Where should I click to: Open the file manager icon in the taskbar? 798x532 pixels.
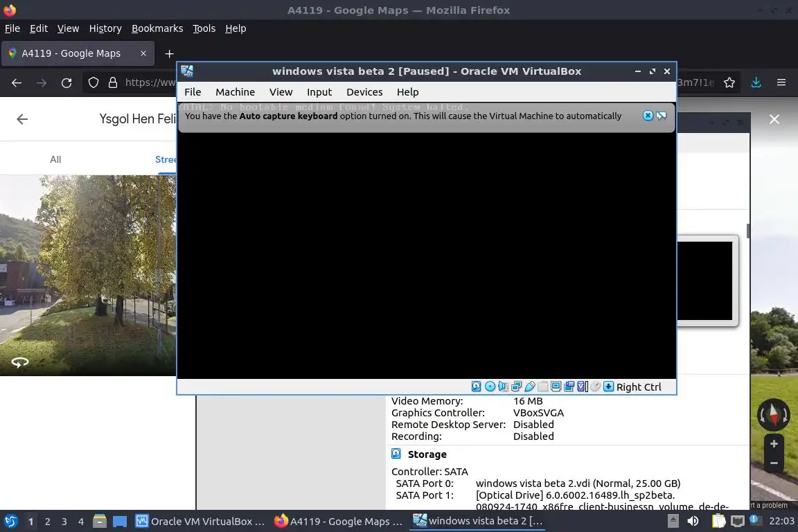(x=100, y=521)
